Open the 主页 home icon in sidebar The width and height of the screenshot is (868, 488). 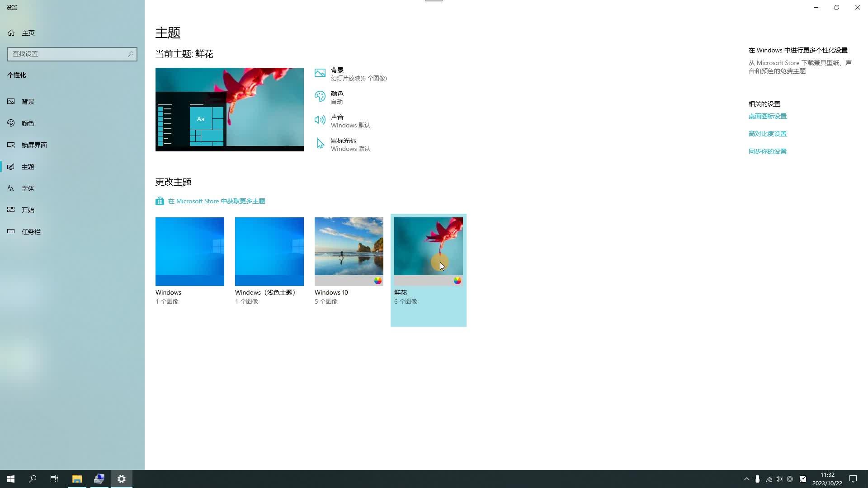11,33
